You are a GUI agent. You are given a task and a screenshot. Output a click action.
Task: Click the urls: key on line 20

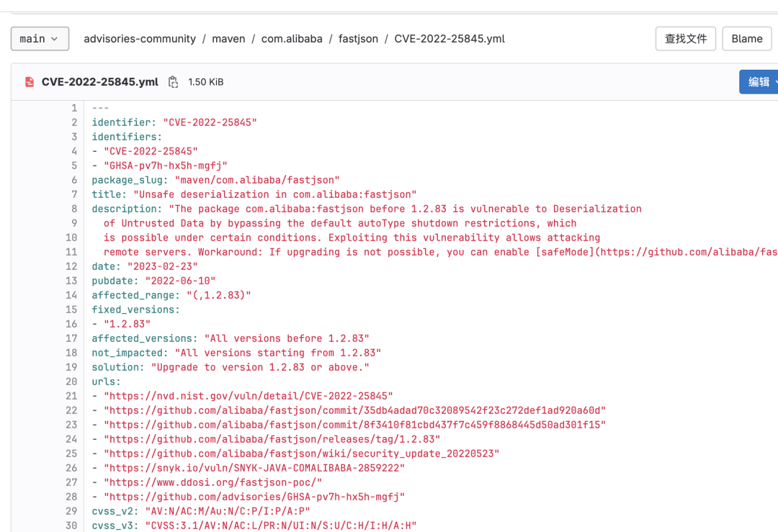click(x=106, y=382)
